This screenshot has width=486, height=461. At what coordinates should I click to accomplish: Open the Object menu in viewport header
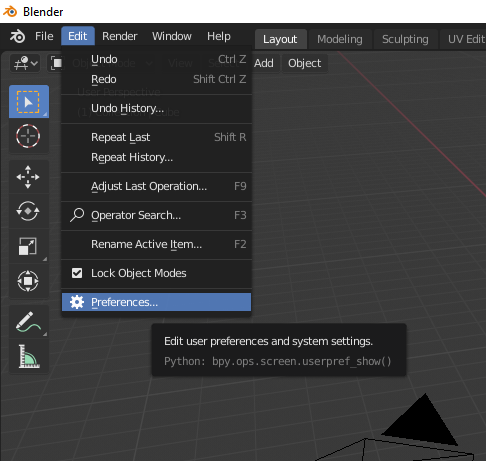tap(305, 63)
